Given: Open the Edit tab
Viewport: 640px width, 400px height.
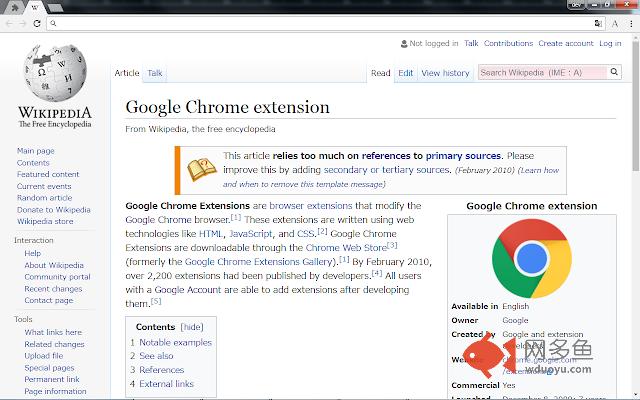Looking at the screenshot, I should coord(405,73).
